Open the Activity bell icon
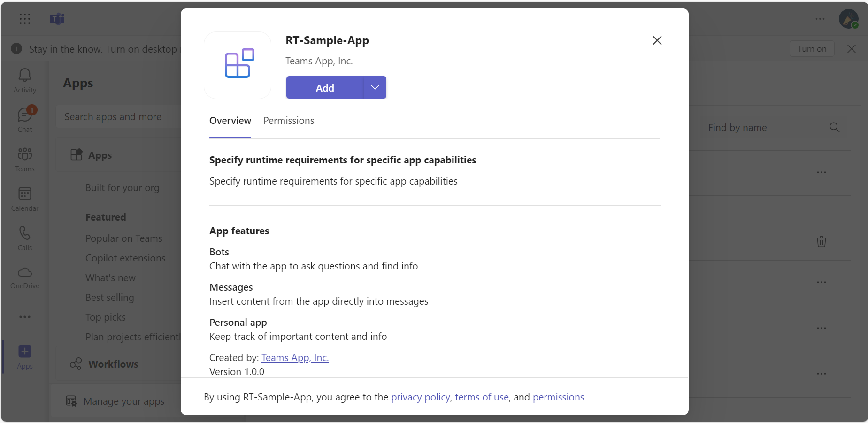The width and height of the screenshot is (868, 423). [25, 81]
